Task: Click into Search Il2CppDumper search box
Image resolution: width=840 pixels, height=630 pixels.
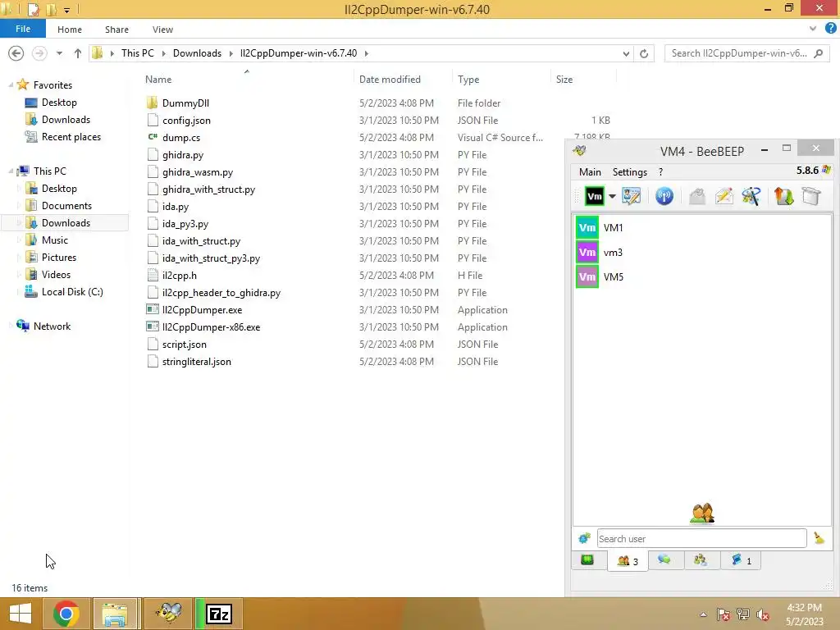Action: 747,53
